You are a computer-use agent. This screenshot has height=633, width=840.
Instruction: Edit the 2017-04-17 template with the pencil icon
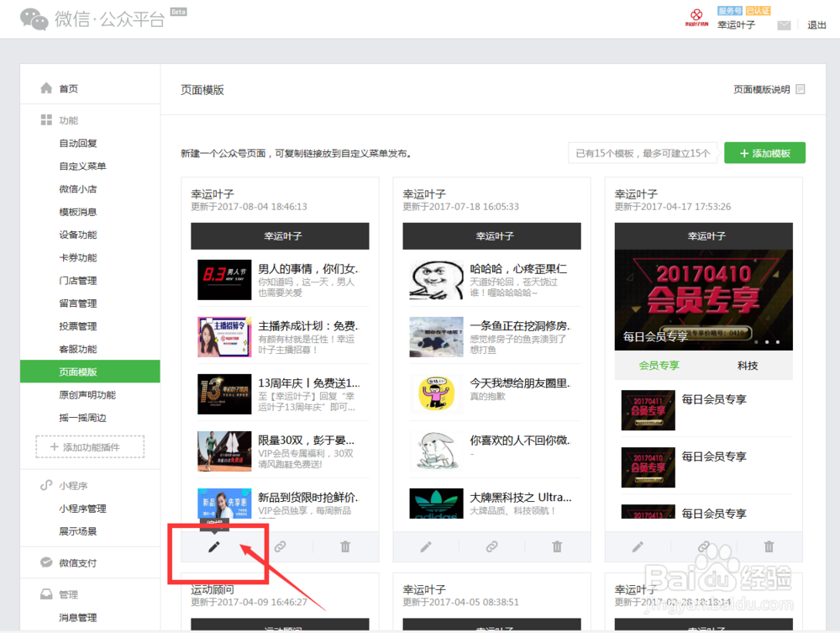click(x=638, y=546)
